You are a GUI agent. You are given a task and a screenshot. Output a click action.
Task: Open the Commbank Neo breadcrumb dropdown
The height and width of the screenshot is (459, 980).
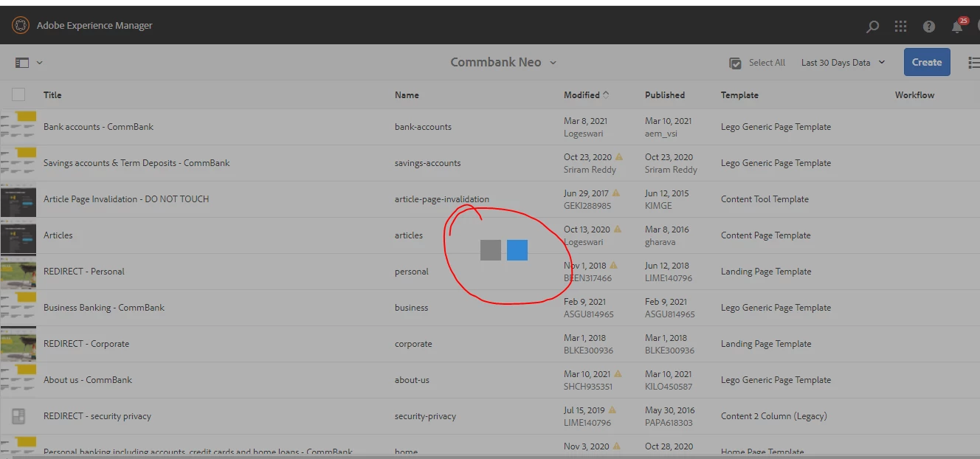pyautogui.click(x=503, y=63)
